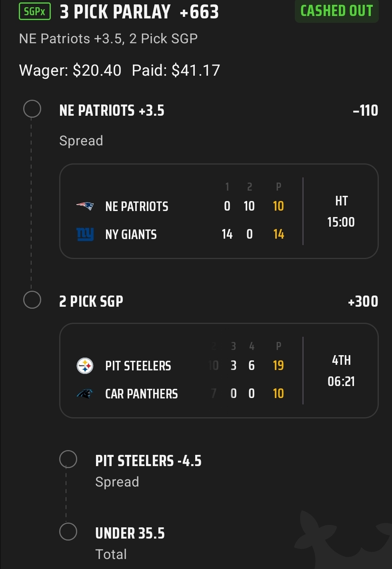
Task: Select the NE Patriots +3.5 leg status circle
Action: tap(32, 109)
